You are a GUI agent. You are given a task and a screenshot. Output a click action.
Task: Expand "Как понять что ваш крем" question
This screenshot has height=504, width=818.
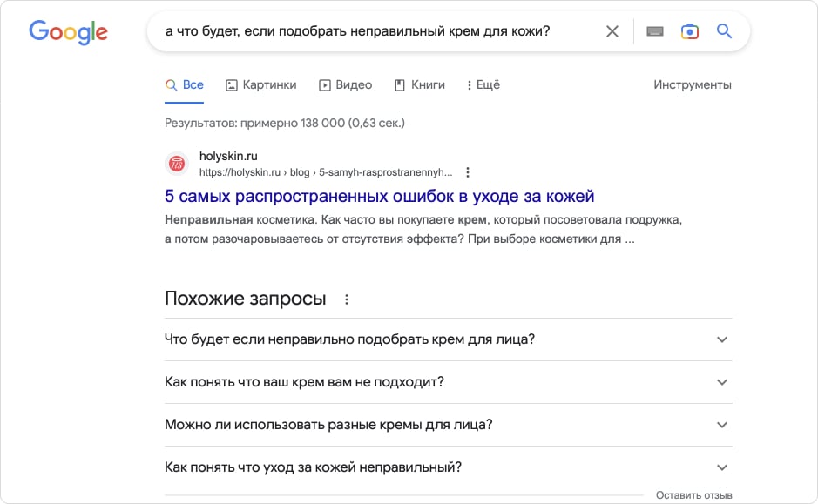tap(721, 382)
